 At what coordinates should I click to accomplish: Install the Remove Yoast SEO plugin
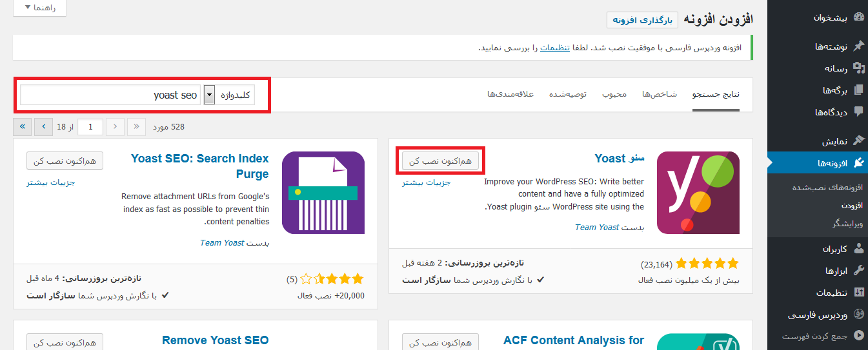click(x=65, y=342)
